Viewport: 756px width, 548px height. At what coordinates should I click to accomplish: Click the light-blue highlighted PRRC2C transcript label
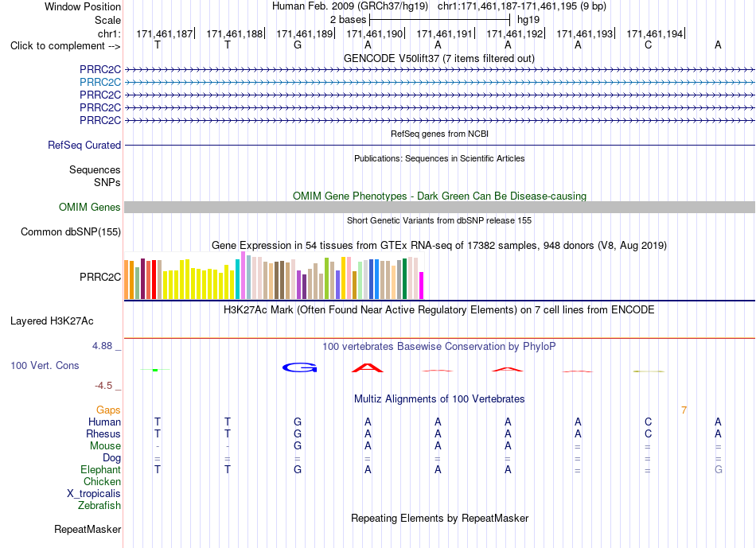100,83
